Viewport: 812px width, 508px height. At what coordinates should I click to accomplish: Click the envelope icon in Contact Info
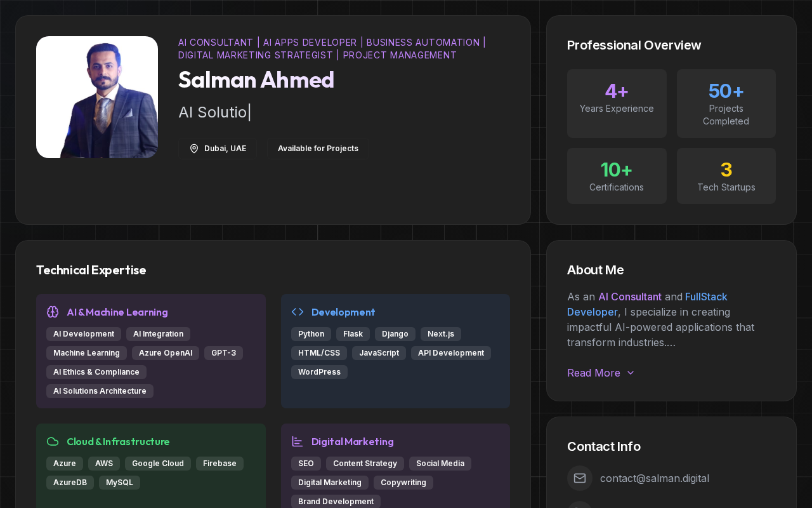pos(580,478)
